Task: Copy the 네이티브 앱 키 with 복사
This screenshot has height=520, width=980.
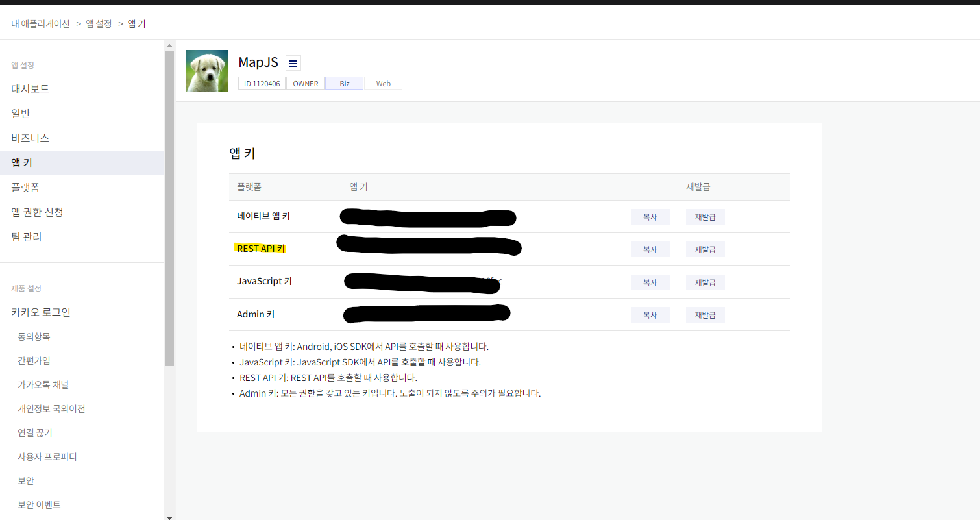Action: coord(650,217)
